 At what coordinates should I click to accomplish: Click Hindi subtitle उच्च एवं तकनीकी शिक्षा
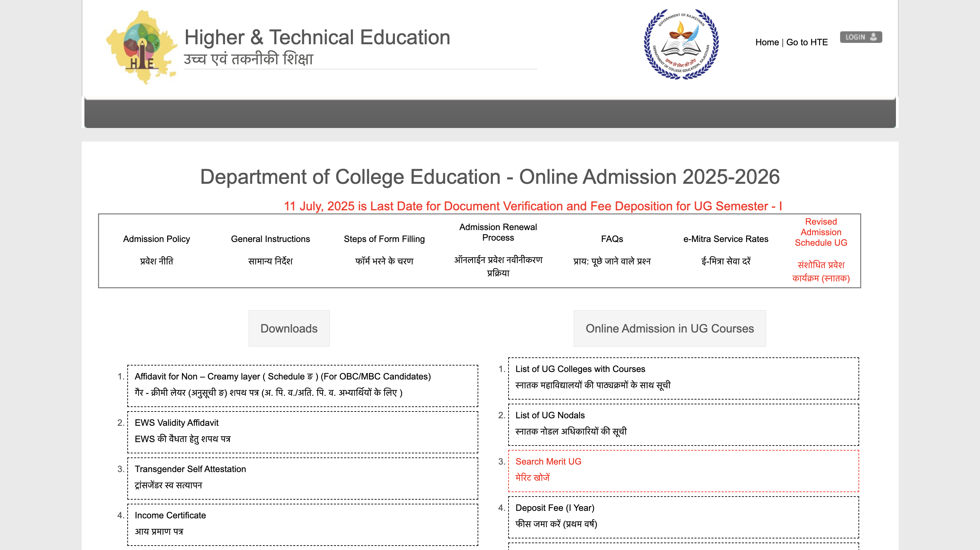248,59
